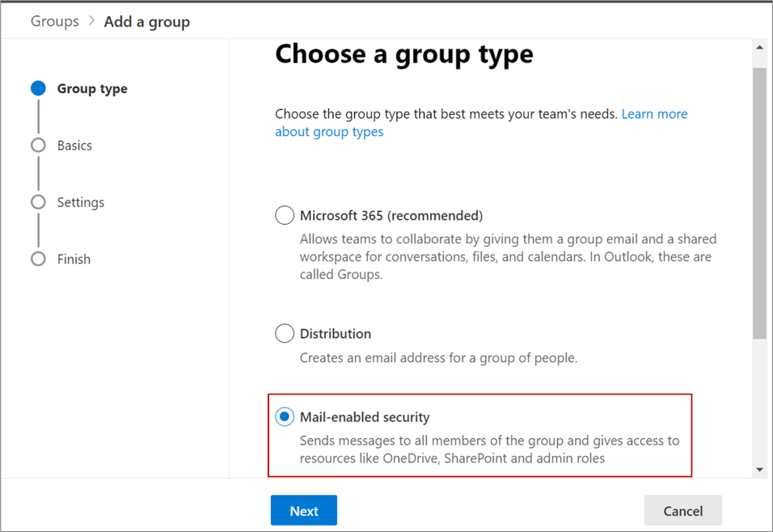This screenshot has height=532, width=773.
Task: Click the Mail-enabled security description text
Action: click(x=484, y=450)
